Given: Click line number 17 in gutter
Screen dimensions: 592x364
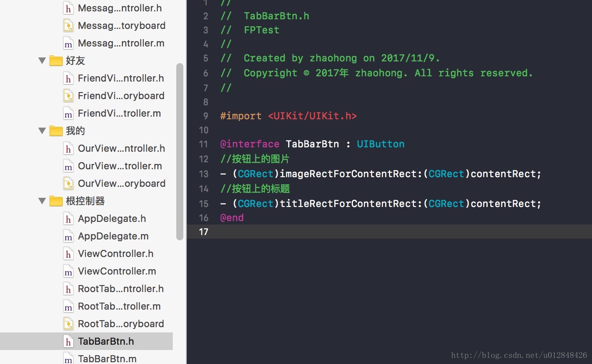Looking at the screenshot, I should click(203, 232).
